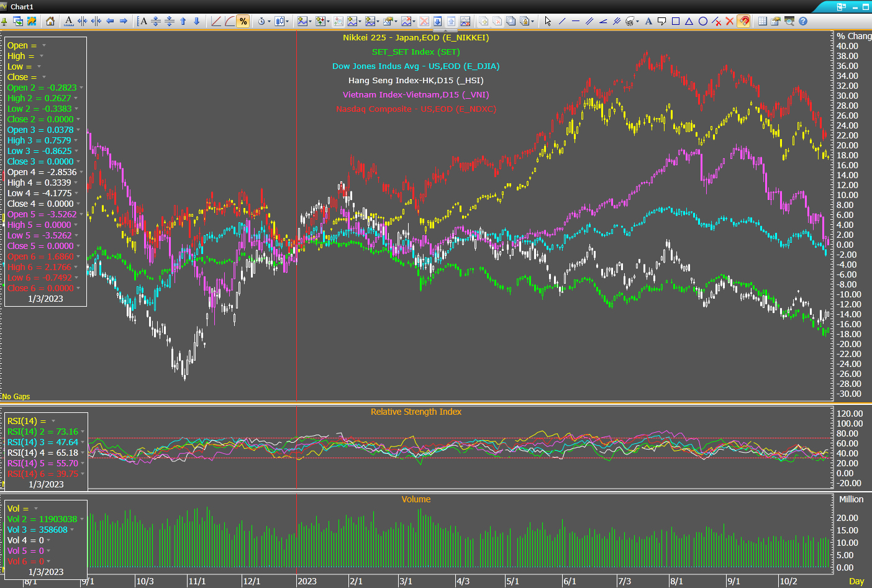The image size is (872, 588).
Task: Open the time period clock dropdown
Action: (x=263, y=21)
